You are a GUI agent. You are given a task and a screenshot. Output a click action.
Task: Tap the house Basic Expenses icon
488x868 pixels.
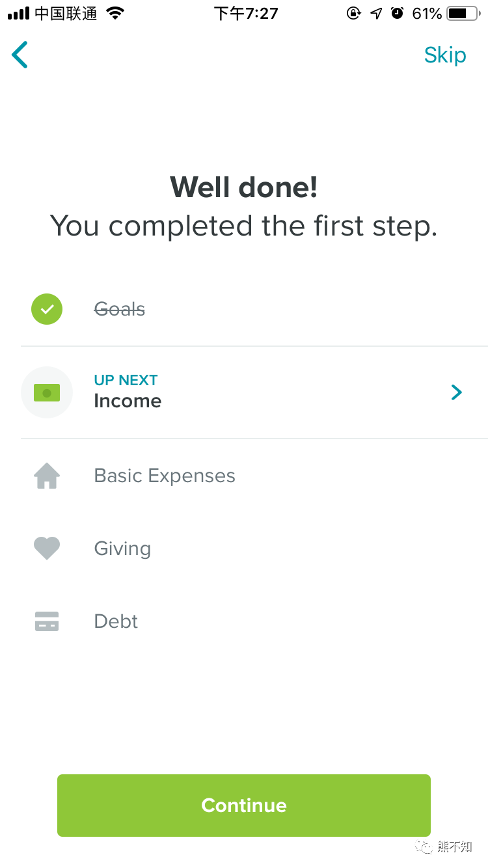tap(47, 476)
